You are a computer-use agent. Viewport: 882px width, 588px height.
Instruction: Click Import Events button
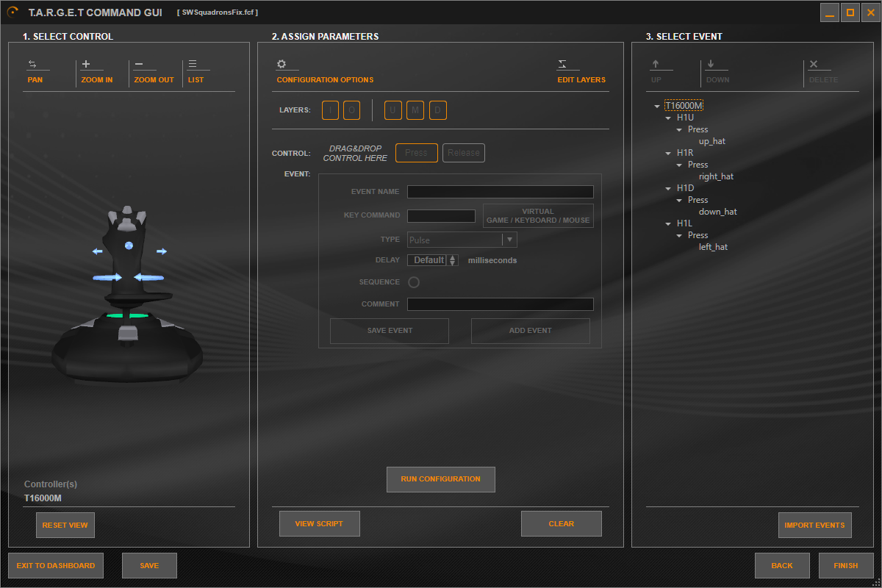point(815,526)
